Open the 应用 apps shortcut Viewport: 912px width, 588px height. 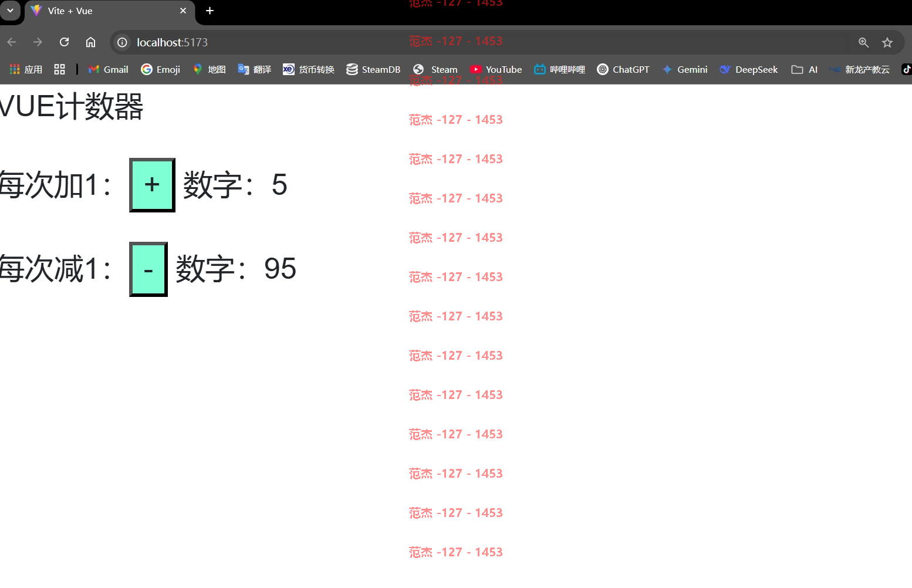26,69
